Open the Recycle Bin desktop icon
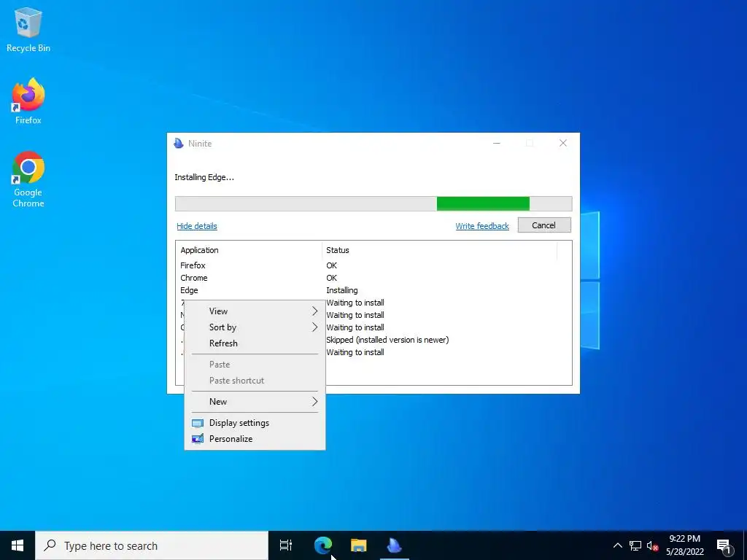Screen dimensions: 747x560 click(28, 29)
